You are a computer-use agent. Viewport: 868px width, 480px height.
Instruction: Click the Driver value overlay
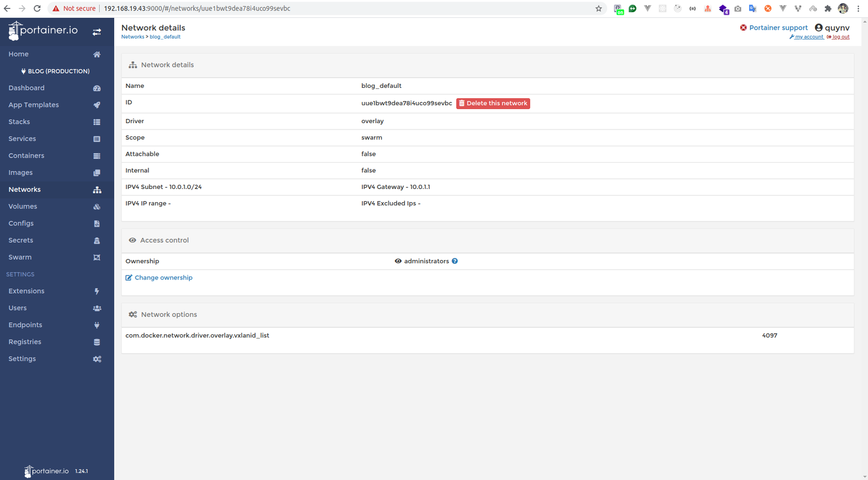click(x=372, y=121)
